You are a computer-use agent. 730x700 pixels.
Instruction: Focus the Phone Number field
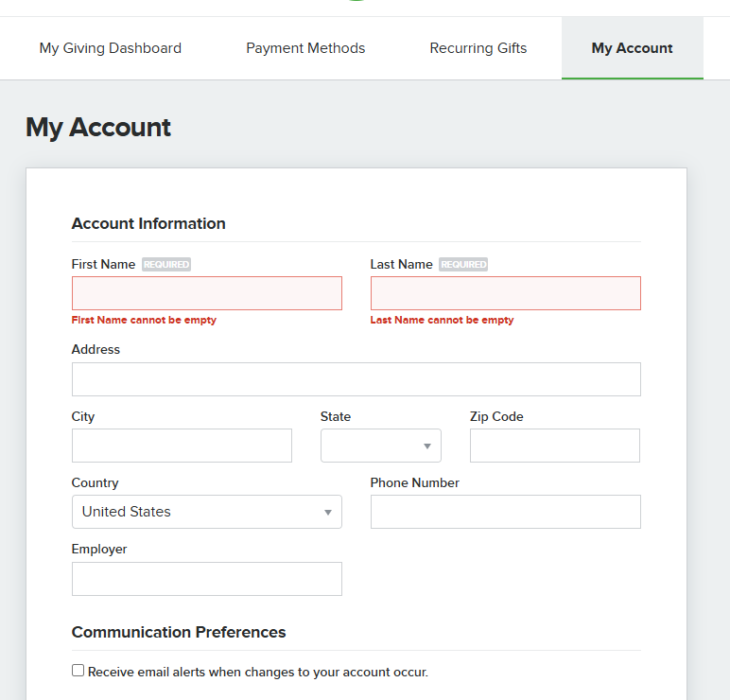point(506,512)
